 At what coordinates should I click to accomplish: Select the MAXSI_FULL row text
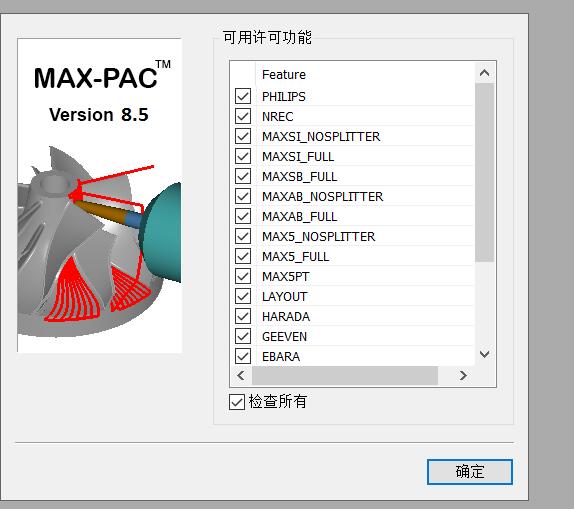pos(298,157)
